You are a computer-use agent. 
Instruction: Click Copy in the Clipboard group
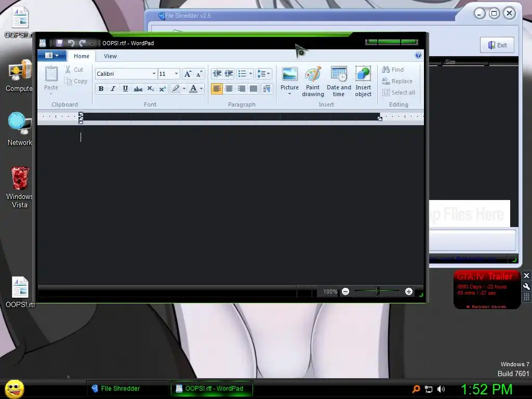(76, 81)
